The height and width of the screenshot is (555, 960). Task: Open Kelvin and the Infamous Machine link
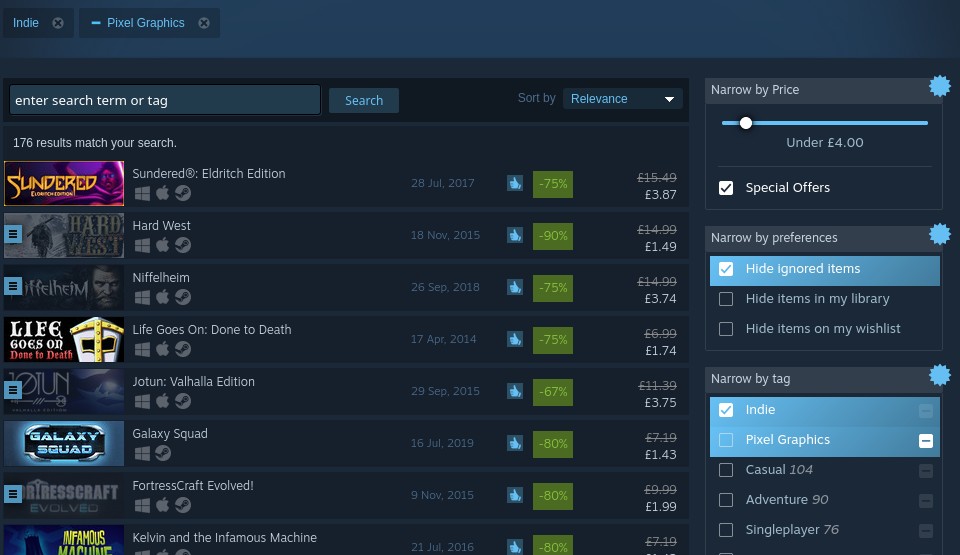(x=225, y=538)
